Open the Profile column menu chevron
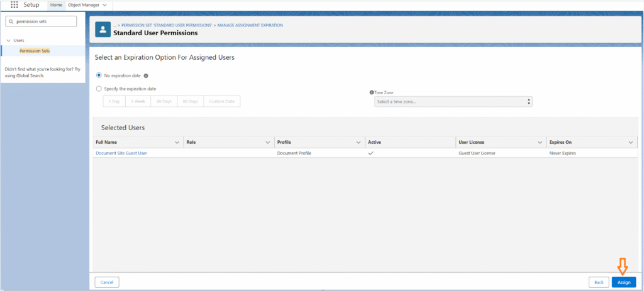The image size is (644, 291). [359, 143]
